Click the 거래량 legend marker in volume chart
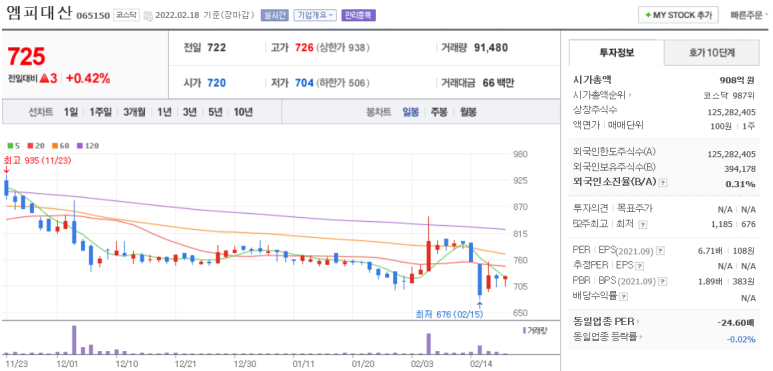 (x=524, y=330)
